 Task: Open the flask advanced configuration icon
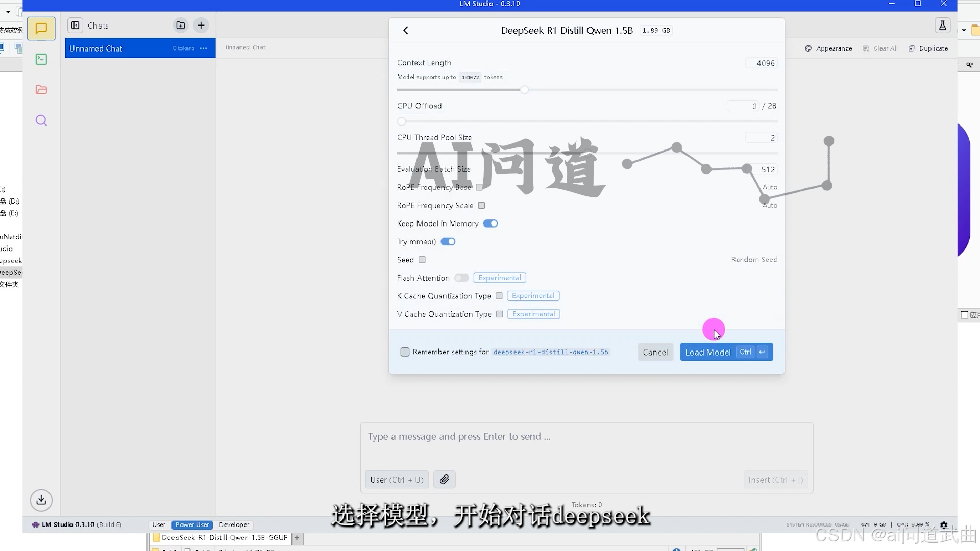(942, 25)
